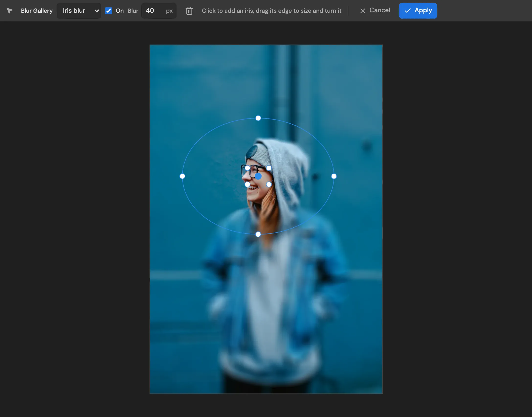Toggle the On checkbox
The height and width of the screenshot is (417, 532).
point(109,11)
